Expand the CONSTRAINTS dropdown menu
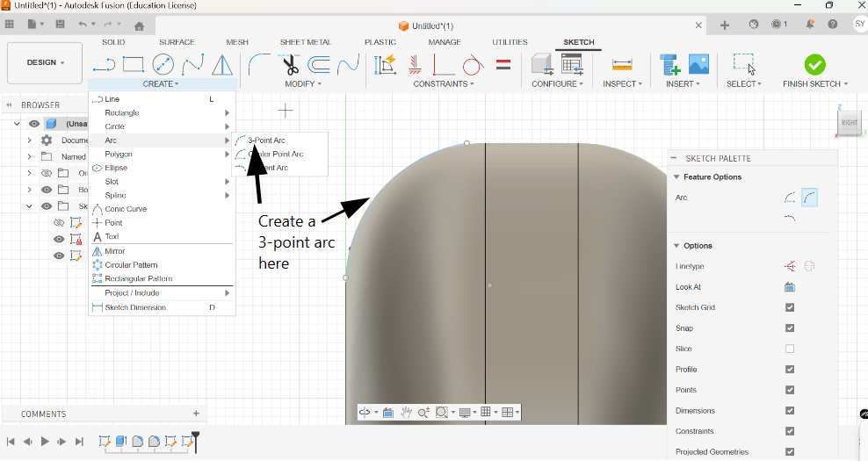The height and width of the screenshot is (461, 868). 444,84
